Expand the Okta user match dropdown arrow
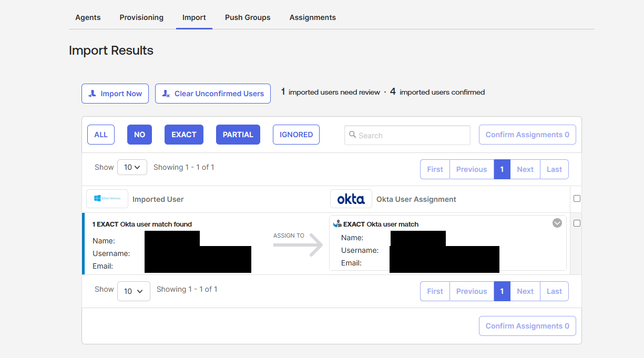Viewport: 644px width, 358px height. pos(557,223)
